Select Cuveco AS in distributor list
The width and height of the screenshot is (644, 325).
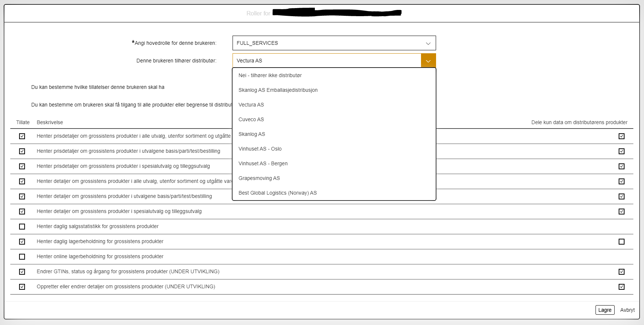pyautogui.click(x=251, y=119)
